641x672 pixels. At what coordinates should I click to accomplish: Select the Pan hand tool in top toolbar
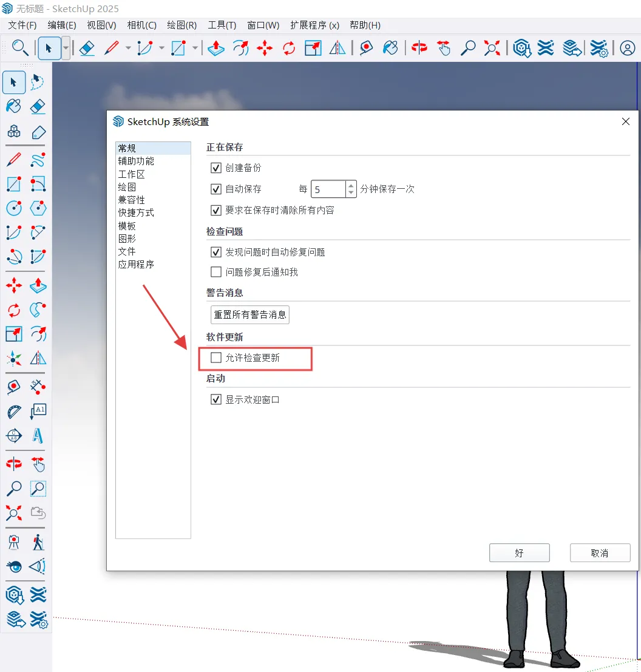[444, 47]
